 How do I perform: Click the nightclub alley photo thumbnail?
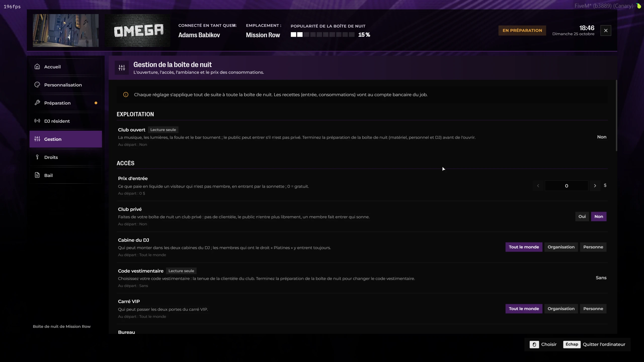pyautogui.click(x=66, y=30)
